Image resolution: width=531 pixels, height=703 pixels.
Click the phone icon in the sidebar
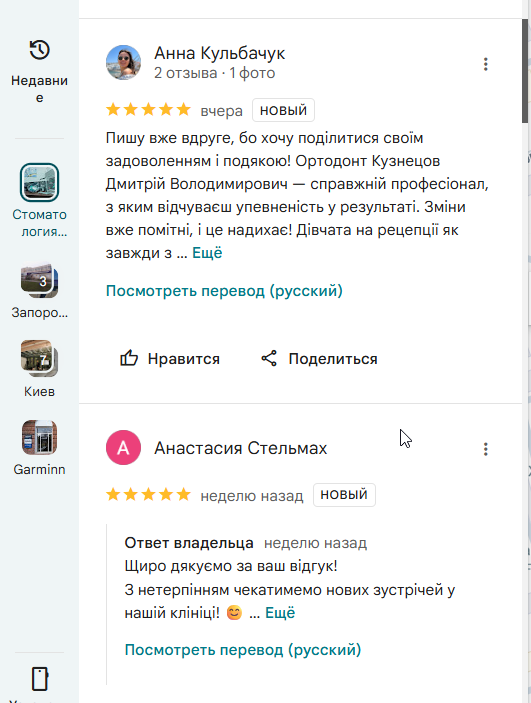pyautogui.click(x=39, y=679)
